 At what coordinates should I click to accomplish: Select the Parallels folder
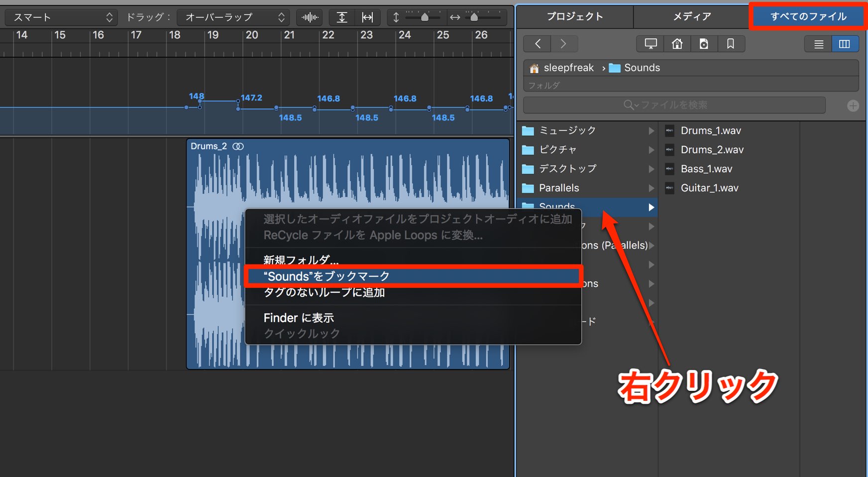click(587, 188)
